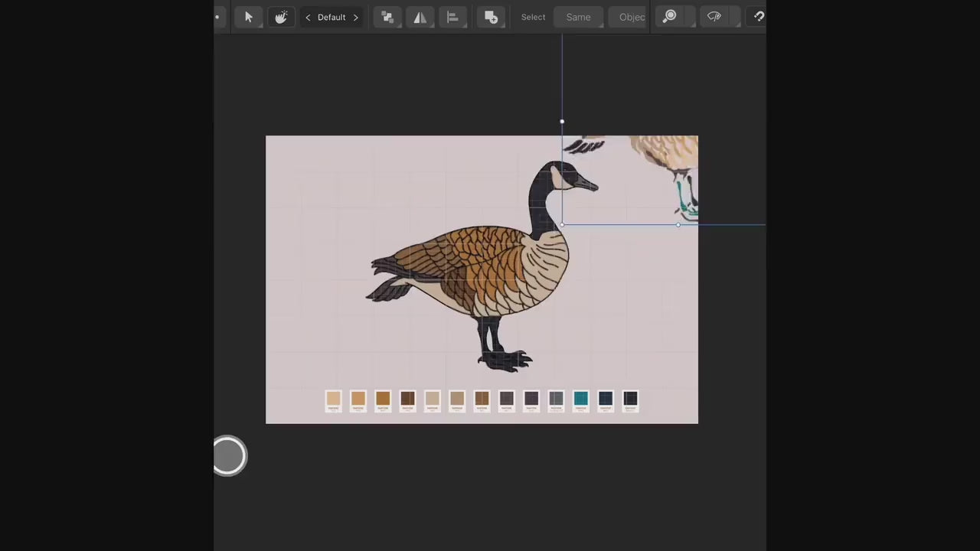Go to previous preset before Default

308,17
